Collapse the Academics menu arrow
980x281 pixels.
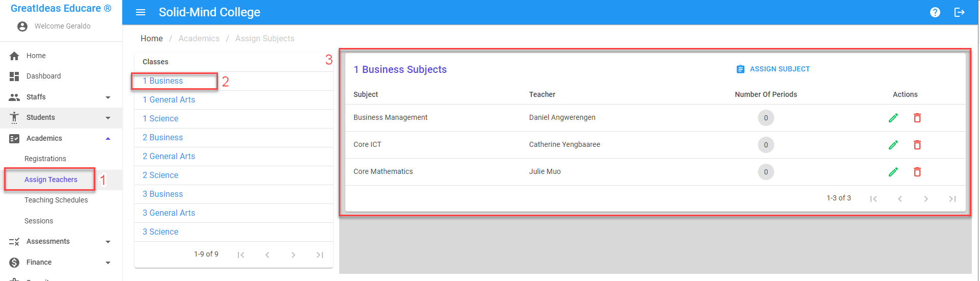pos(108,139)
